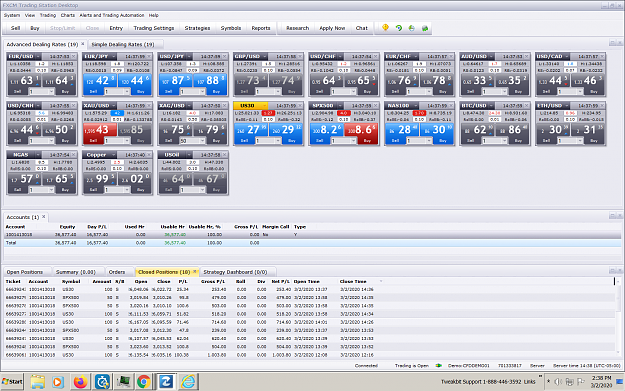The width and height of the screenshot is (625, 391).
Task: Open the Trading menu
Action: [48, 15]
